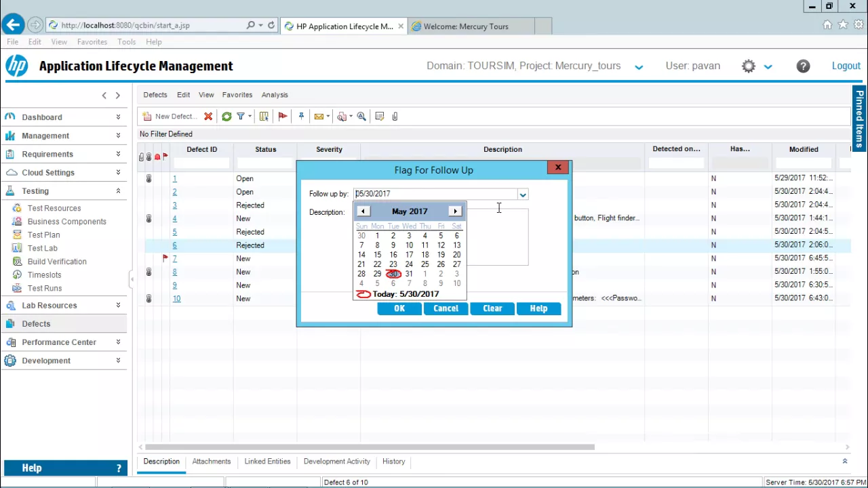Click the red flag icon on defect 7 row
The image size is (868, 488).
pos(165,258)
